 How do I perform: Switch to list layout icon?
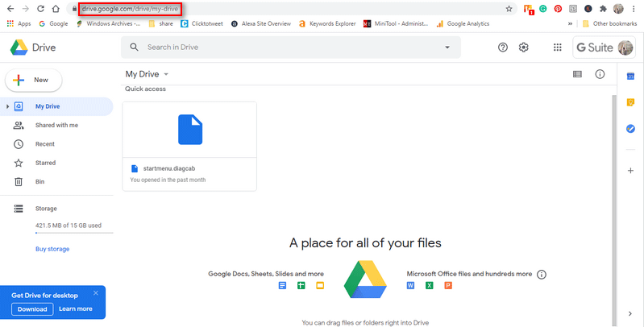(x=577, y=74)
